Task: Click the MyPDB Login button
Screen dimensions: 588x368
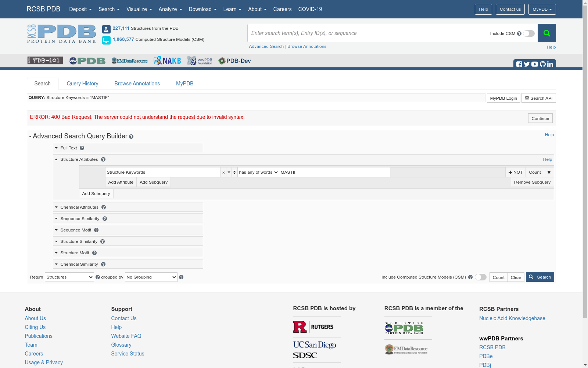Action: pos(503,98)
